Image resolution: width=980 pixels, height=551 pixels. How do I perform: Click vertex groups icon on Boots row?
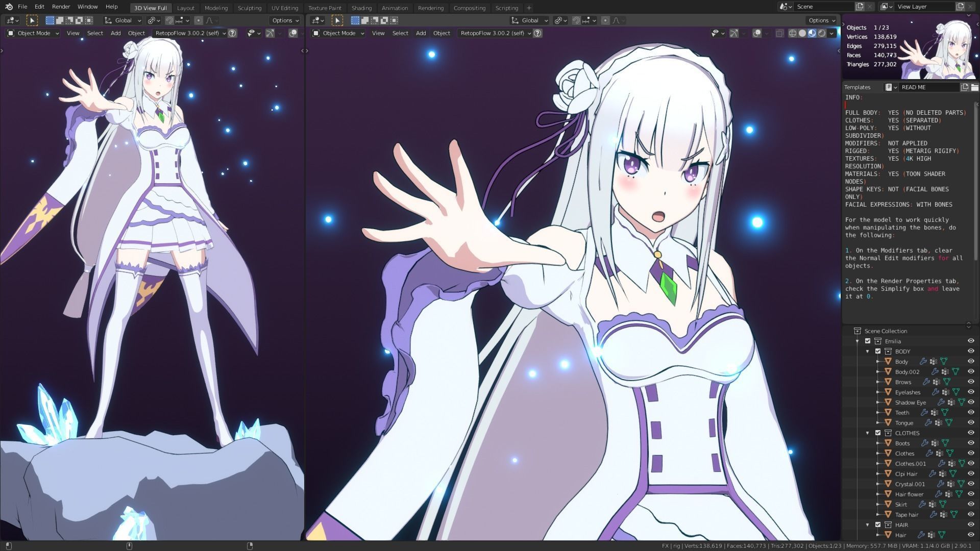point(935,443)
